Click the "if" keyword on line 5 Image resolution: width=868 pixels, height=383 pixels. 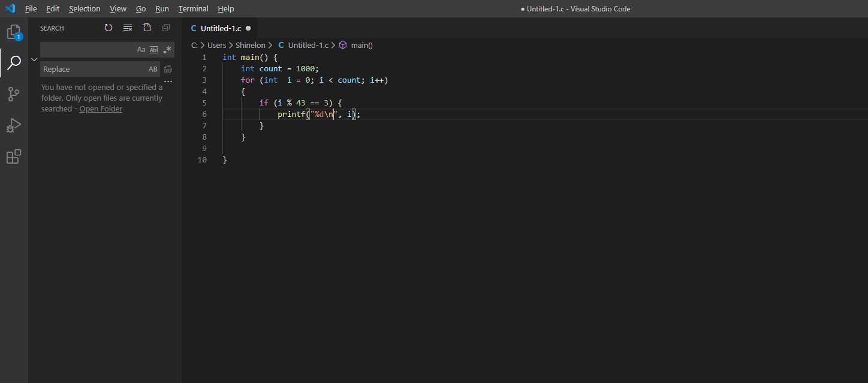point(264,103)
